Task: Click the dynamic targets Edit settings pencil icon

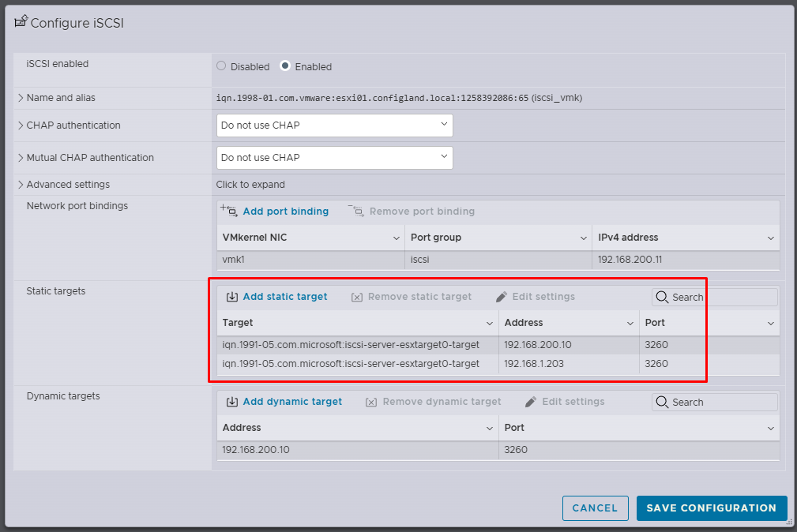Action: 531,402
